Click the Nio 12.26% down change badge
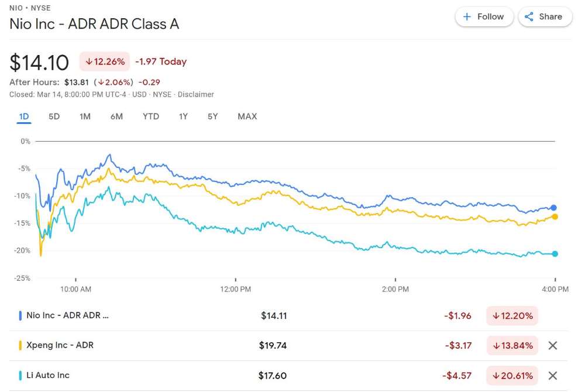 pyautogui.click(x=105, y=61)
